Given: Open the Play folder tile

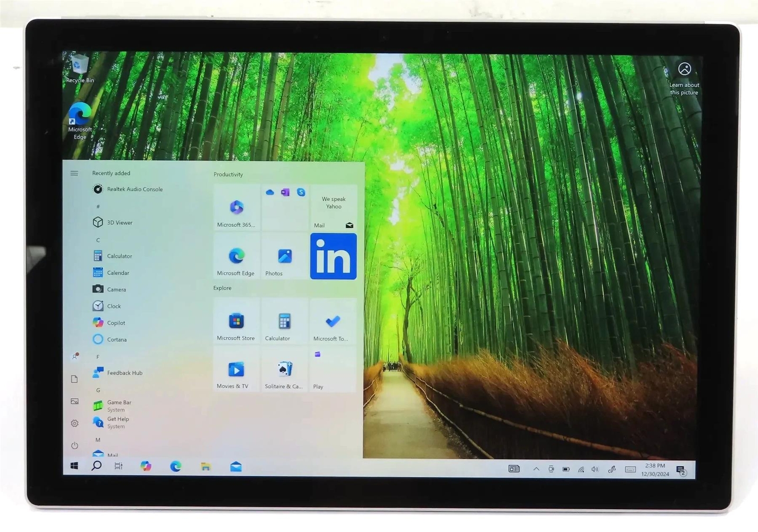Looking at the screenshot, I should coord(334,369).
